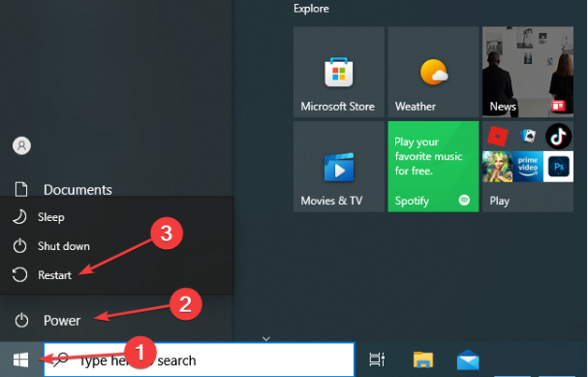This screenshot has width=588, height=377.
Task: Open the Photoshop icon in the Play folder
Action: (558, 167)
